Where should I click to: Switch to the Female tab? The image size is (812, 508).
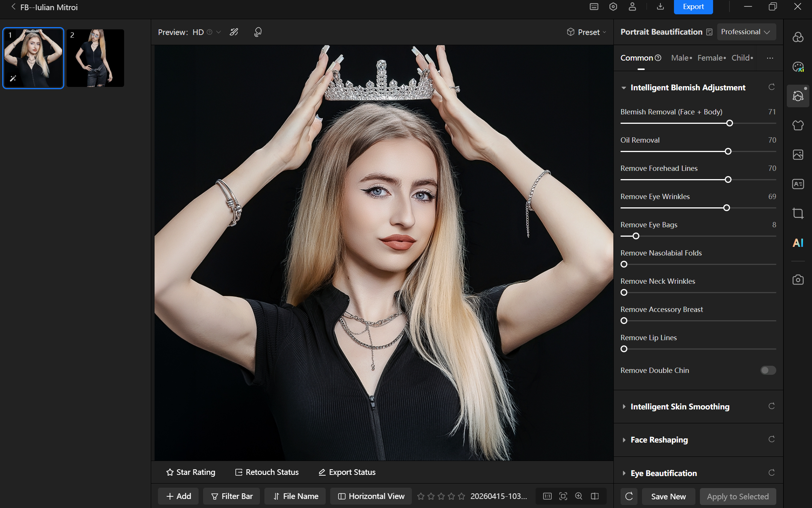710,58
